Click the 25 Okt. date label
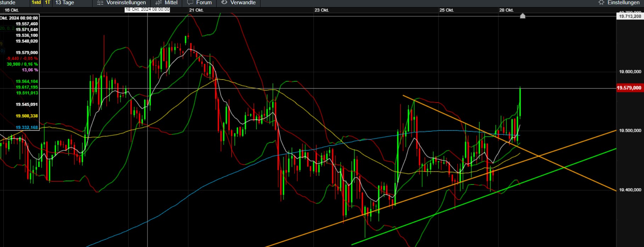 (x=447, y=10)
